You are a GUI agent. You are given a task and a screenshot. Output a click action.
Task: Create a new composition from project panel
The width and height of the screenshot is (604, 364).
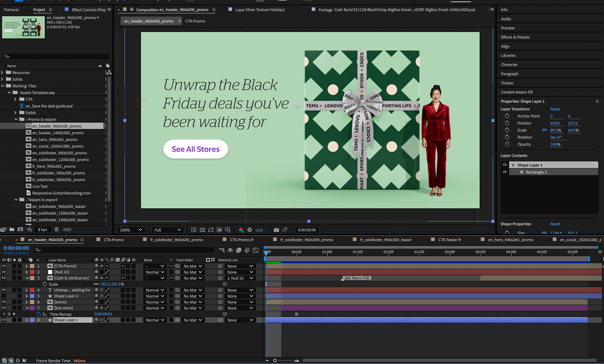pos(20,229)
